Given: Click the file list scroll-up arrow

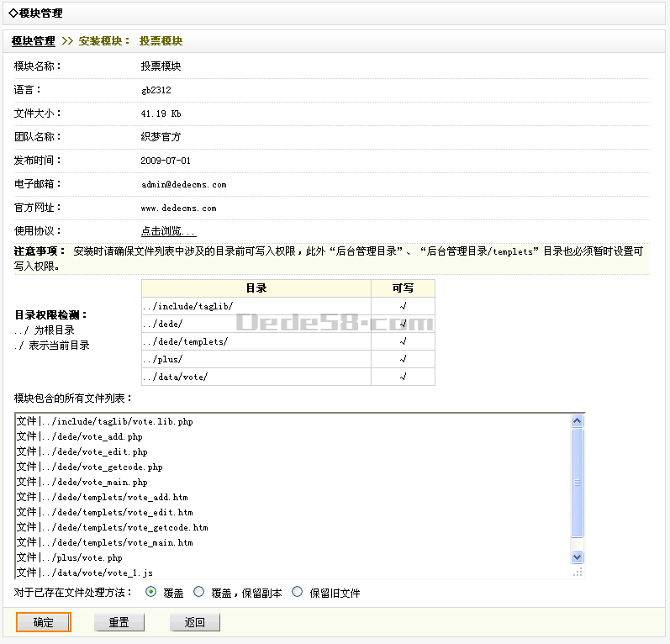Looking at the screenshot, I should click(x=577, y=421).
